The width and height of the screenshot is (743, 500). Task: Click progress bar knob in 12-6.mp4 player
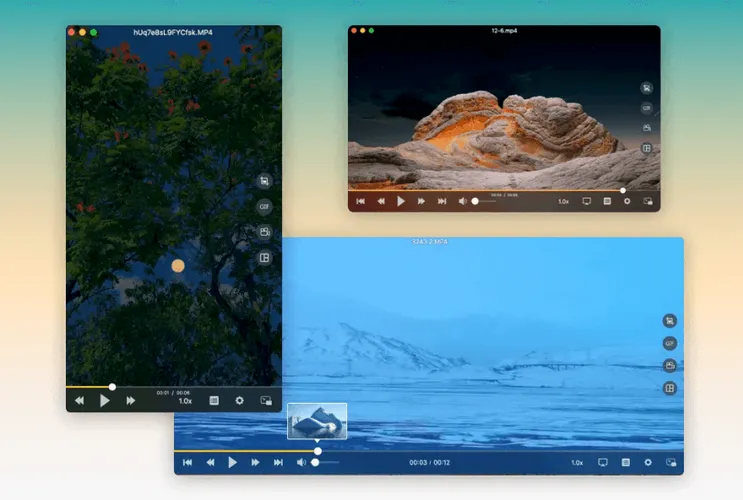[622, 190]
